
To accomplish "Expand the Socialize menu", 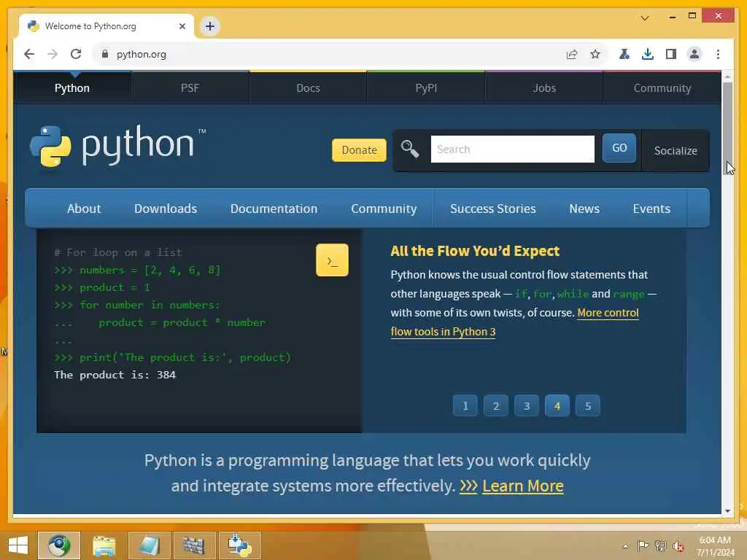I will click(676, 150).
